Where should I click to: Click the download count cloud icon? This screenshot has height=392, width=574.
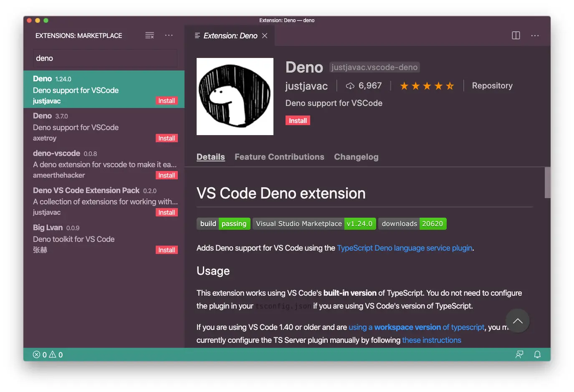(350, 86)
